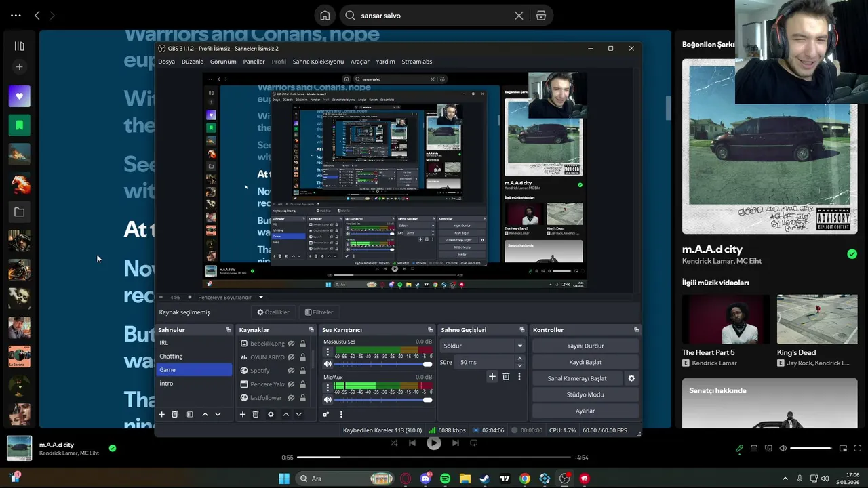
Task: Open Dosya menu in OBS
Action: pos(166,62)
